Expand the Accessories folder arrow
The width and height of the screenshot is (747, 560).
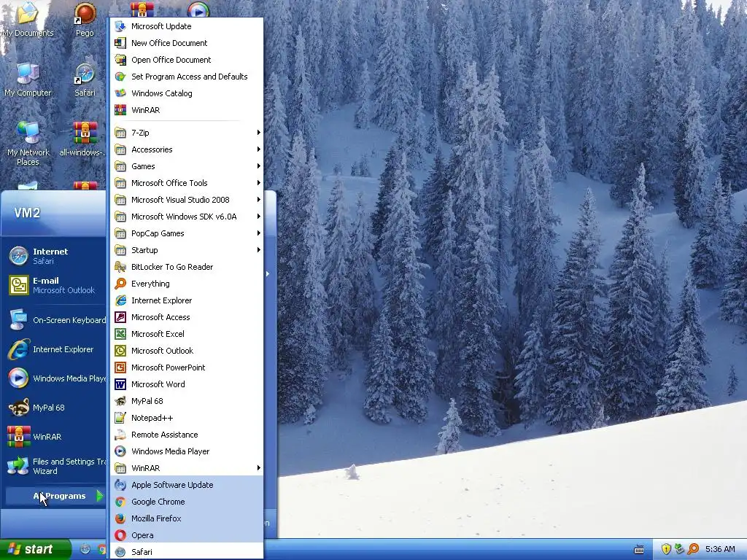coord(258,149)
